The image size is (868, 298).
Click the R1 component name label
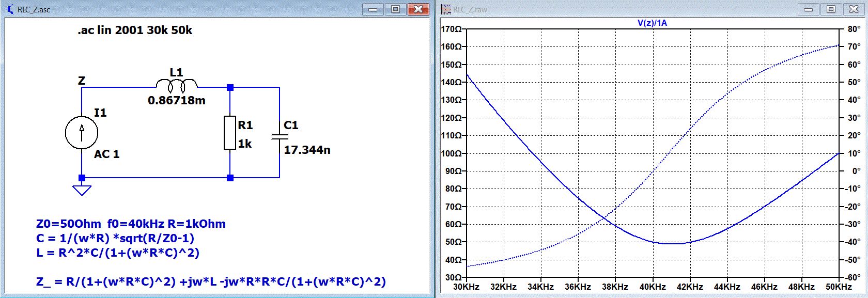pyautogui.click(x=245, y=125)
